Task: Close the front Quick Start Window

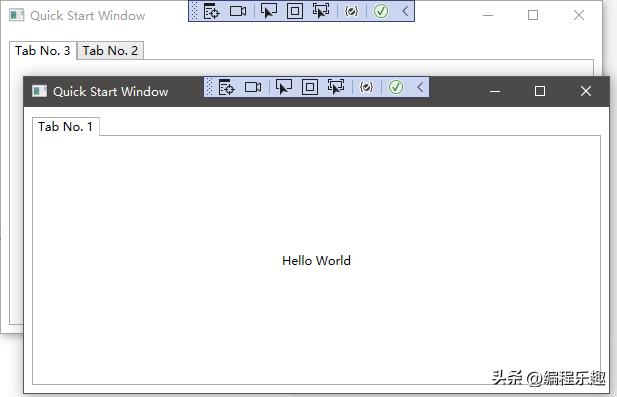Action: tap(586, 91)
